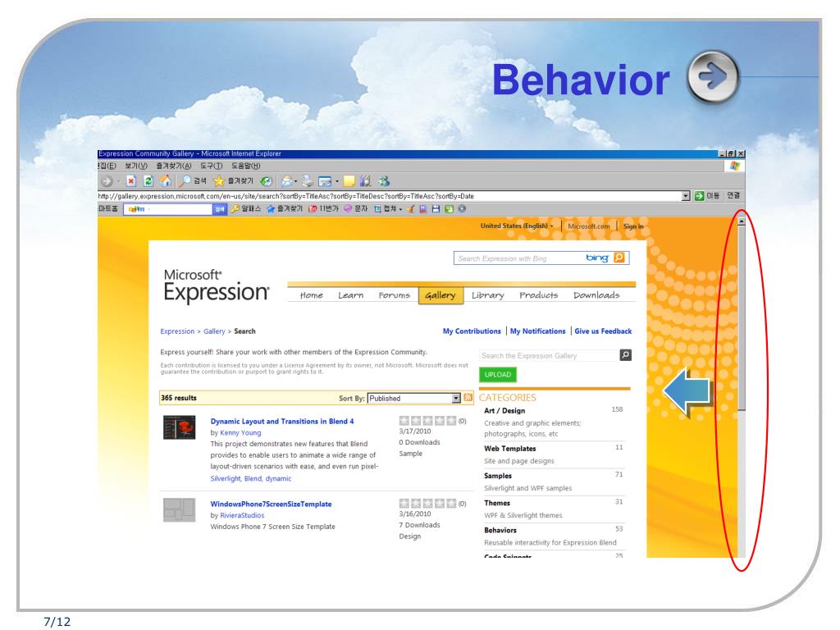The width and height of the screenshot is (840, 630).
Task: Open author Kenny Young's profile
Action: [240, 433]
